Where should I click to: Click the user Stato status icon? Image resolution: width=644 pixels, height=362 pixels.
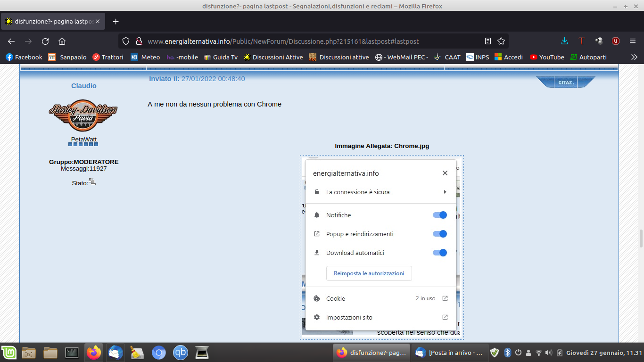click(x=92, y=182)
